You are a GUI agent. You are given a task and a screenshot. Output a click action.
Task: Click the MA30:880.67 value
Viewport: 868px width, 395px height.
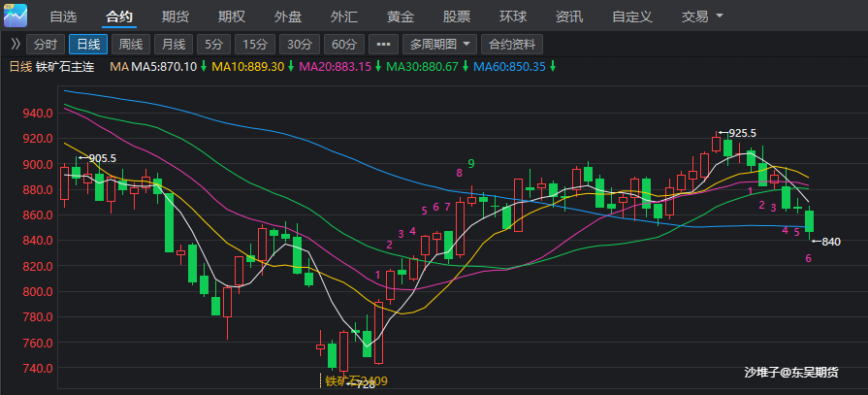click(x=423, y=67)
